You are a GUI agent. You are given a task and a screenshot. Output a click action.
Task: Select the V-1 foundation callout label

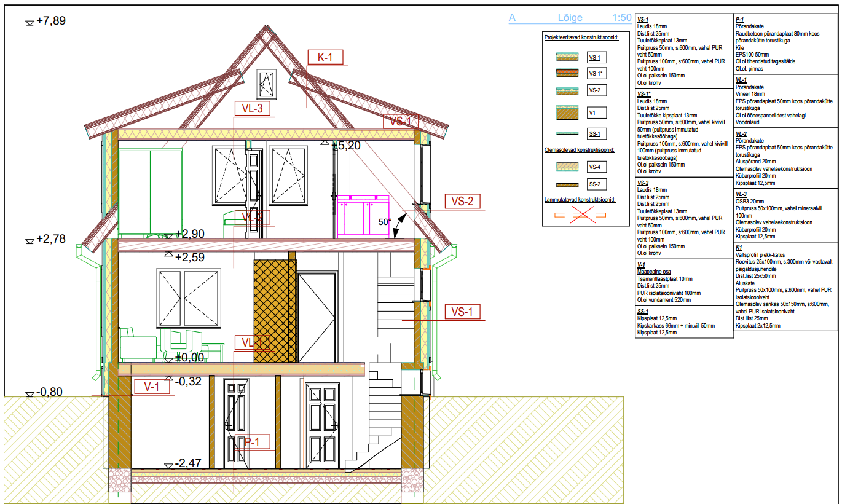tap(151, 387)
